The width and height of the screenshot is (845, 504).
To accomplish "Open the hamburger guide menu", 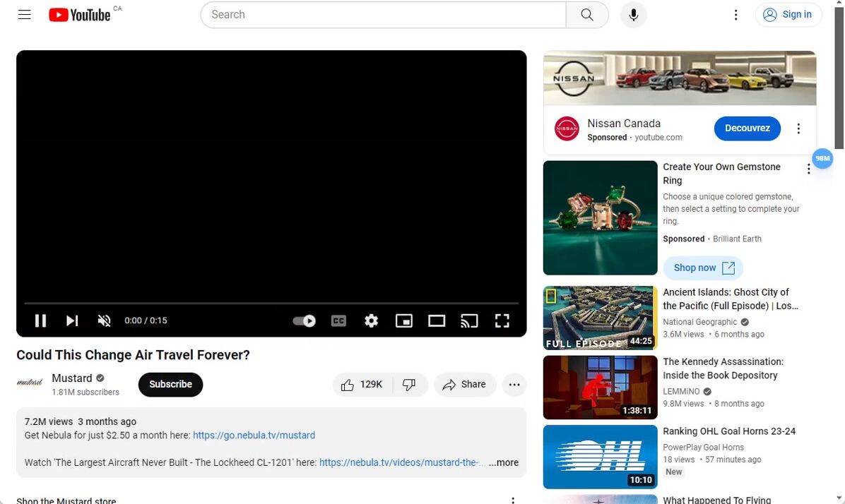I will pos(24,15).
